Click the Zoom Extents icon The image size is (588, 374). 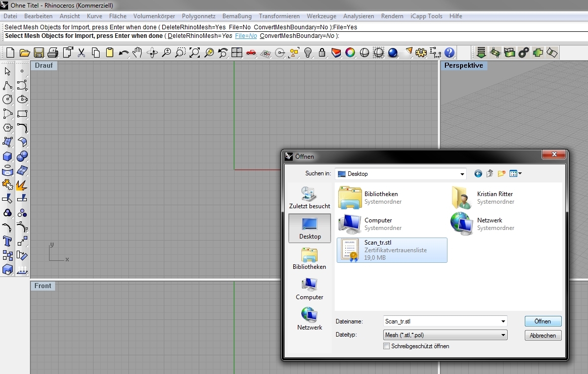click(x=194, y=53)
